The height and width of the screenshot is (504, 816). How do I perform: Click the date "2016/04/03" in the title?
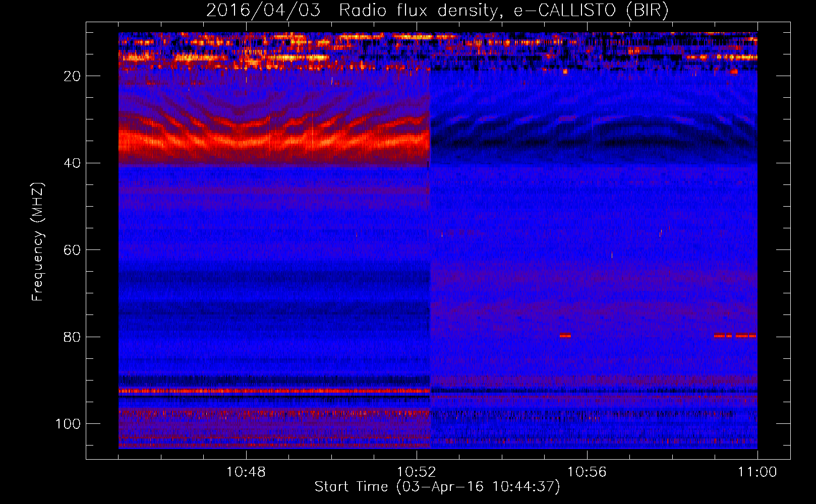[x=263, y=10]
